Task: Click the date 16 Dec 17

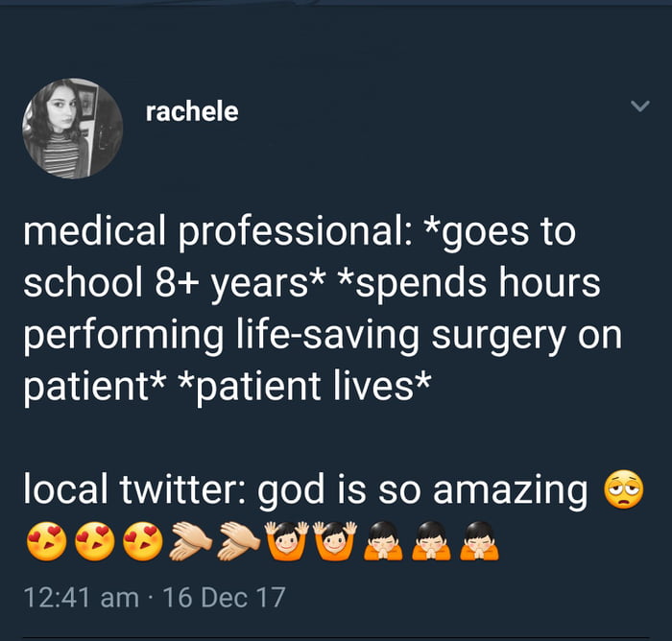Action: pyautogui.click(x=224, y=597)
